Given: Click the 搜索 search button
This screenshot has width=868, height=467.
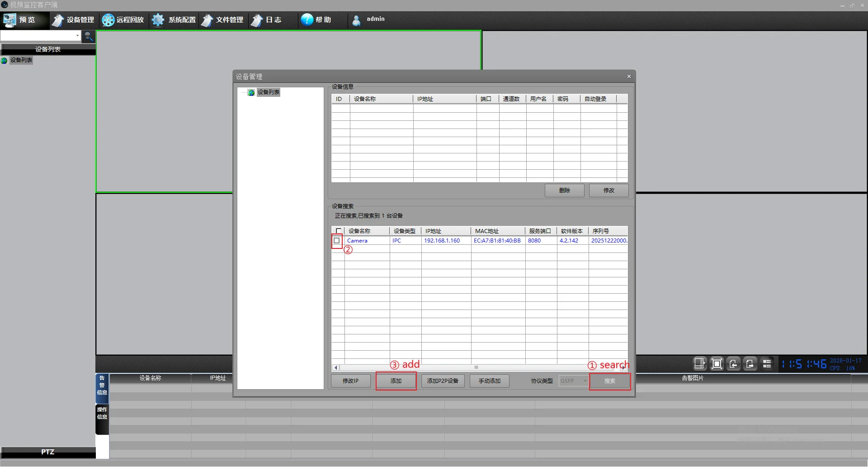Looking at the screenshot, I should [x=610, y=381].
